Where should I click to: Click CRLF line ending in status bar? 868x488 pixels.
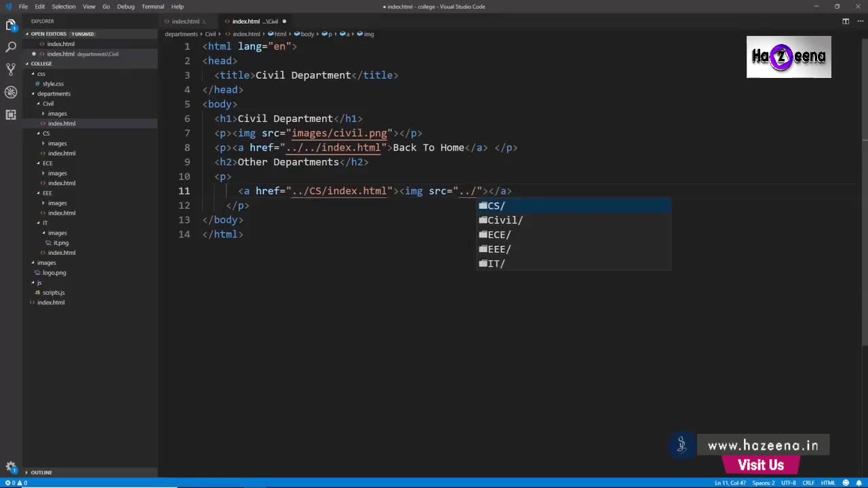pyautogui.click(x=808, y=483)
